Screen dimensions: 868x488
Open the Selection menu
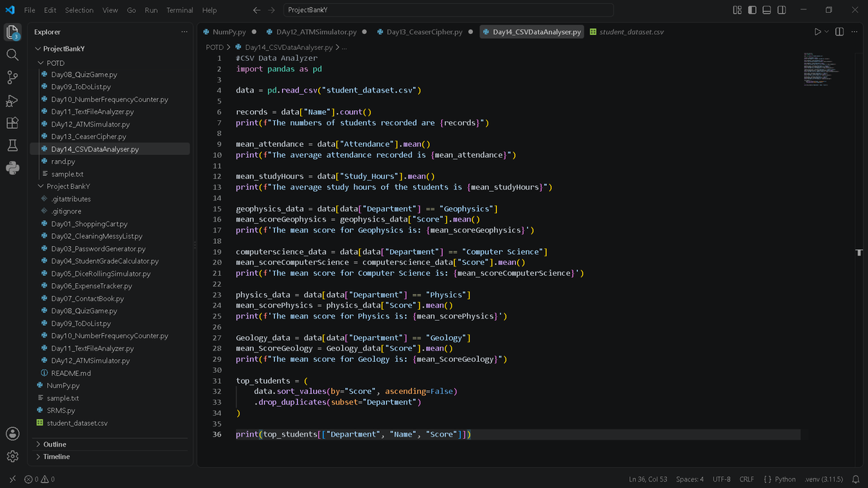[x=79, y=10]
